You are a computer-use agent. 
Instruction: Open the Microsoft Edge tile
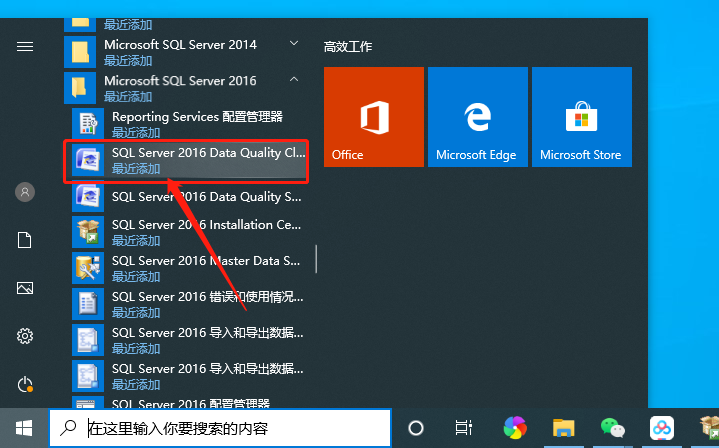[478, 117]
